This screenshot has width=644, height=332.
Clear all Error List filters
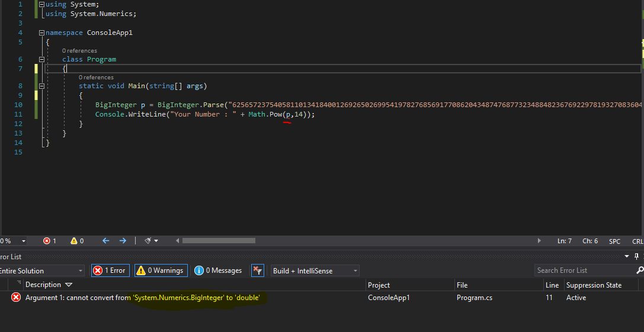(258, 270)
